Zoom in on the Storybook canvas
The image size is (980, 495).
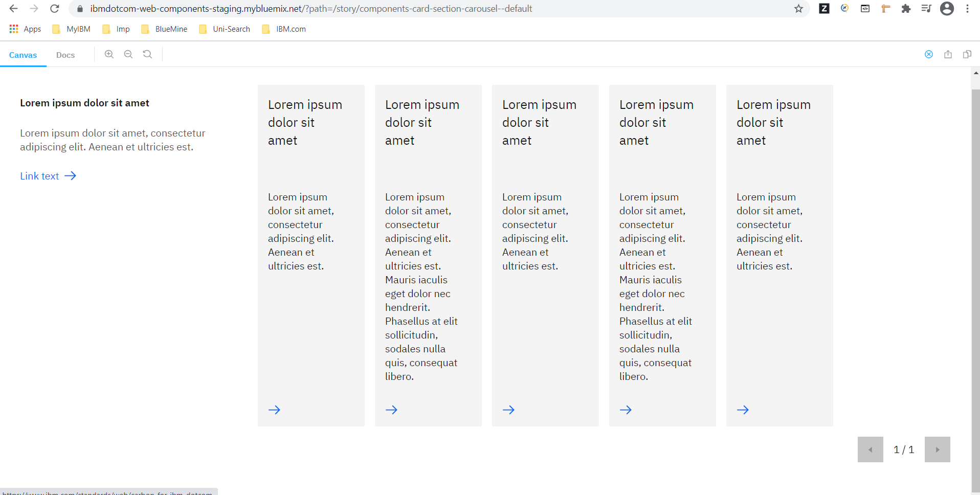point(109,54)
